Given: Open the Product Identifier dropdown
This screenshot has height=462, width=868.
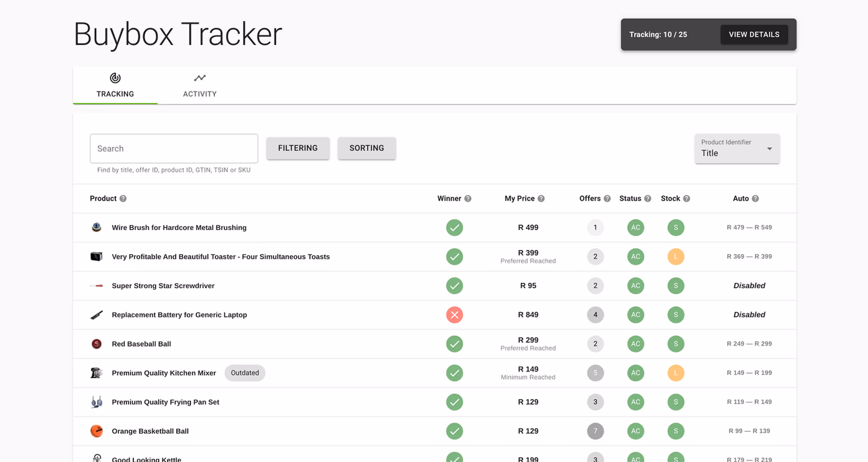Looking at the screenshot, I should click(737, 149).
